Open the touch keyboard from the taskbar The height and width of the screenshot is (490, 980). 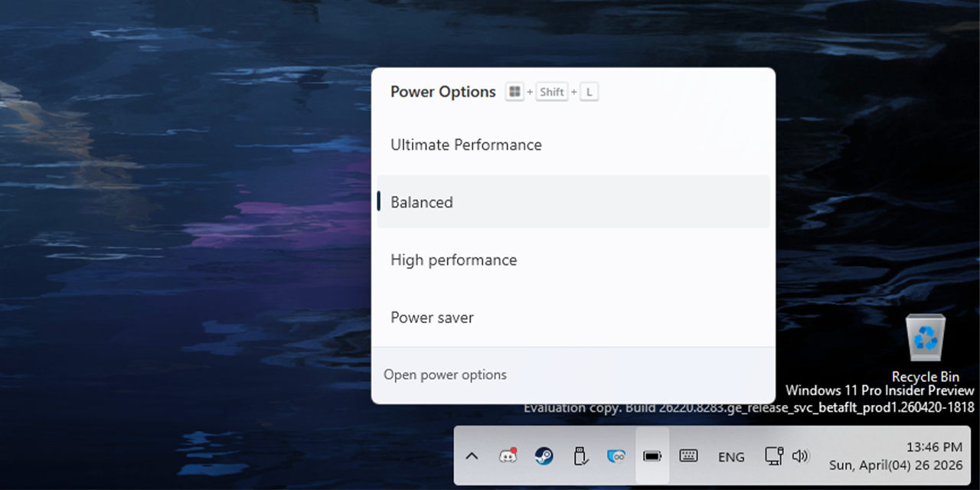click(x=690, y=456)
